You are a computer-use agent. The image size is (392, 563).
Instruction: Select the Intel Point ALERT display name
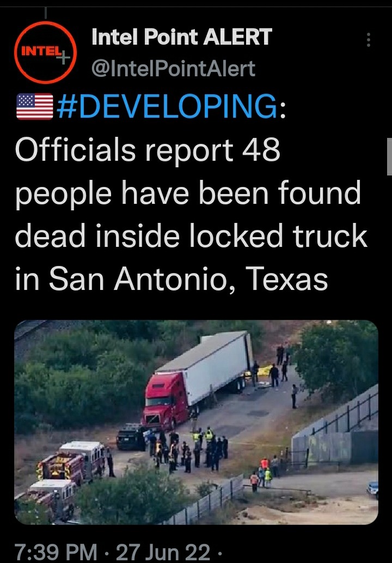pos(181,37)
